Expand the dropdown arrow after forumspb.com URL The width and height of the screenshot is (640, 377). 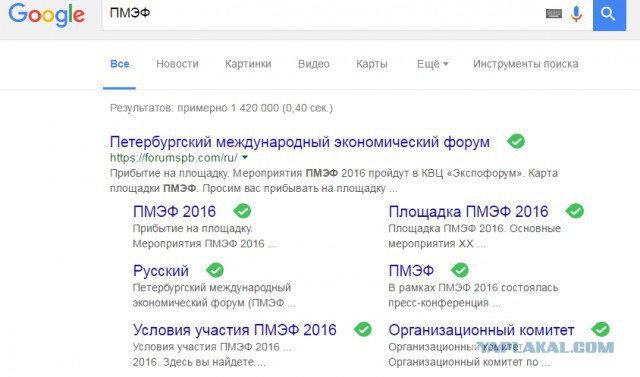pos(245,157)
